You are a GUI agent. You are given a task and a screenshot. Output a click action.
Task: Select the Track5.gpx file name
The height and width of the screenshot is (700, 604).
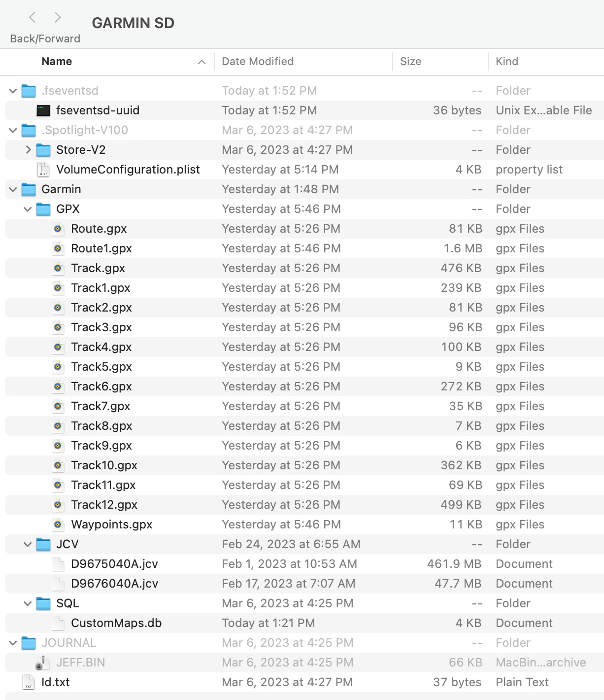point(101,367)
